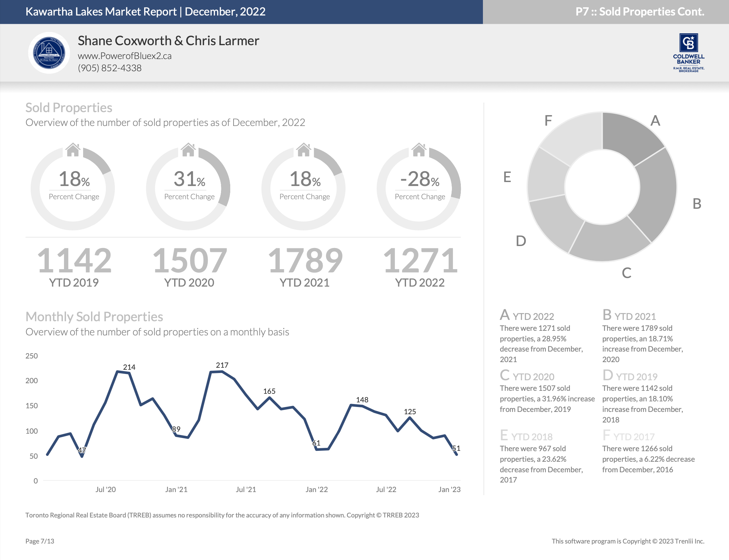Click the house icon above -28% gauge
The image size is (729, 560).
click(x=419, y=150)
